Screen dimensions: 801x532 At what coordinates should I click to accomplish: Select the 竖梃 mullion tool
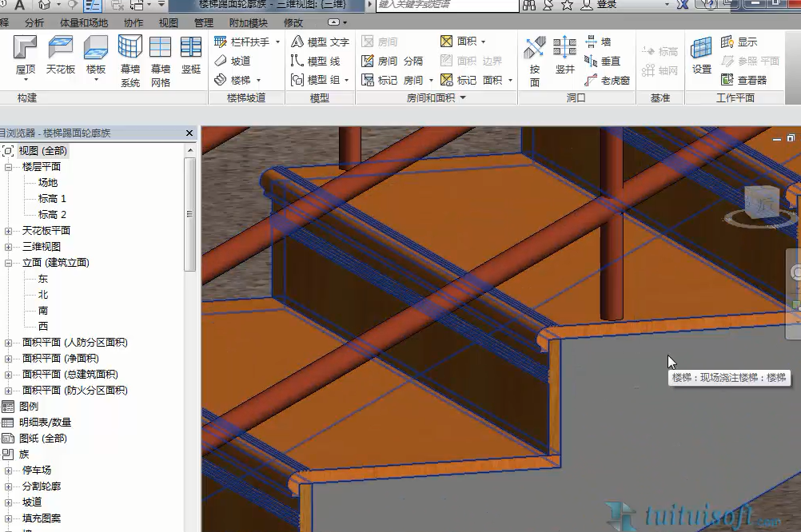pyautogui.click(x=190, y=55)
